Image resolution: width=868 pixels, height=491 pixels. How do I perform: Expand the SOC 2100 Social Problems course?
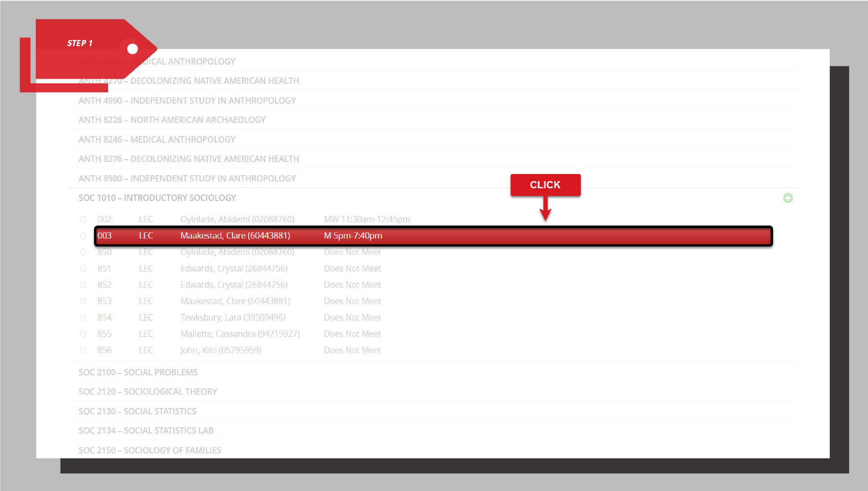pyautogui.click(x=138, y=372)
